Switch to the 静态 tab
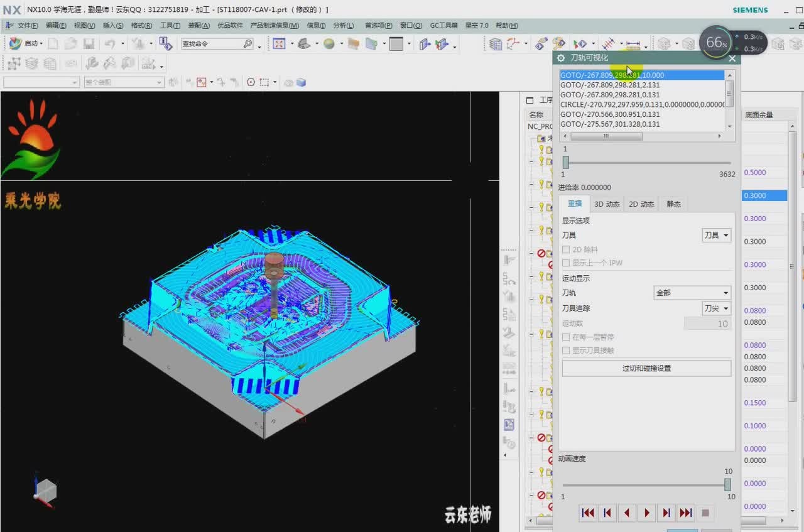 [x=673, y=204]
